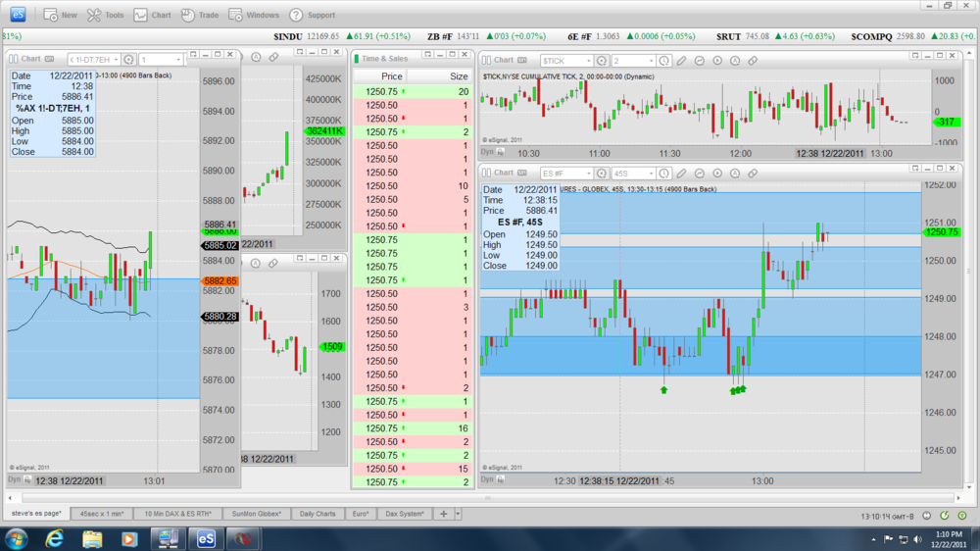The width and height of the screenshot is (980, 551).
Task: Click the alert A icon in the ES #F chart
Action: tap(735, 174)
